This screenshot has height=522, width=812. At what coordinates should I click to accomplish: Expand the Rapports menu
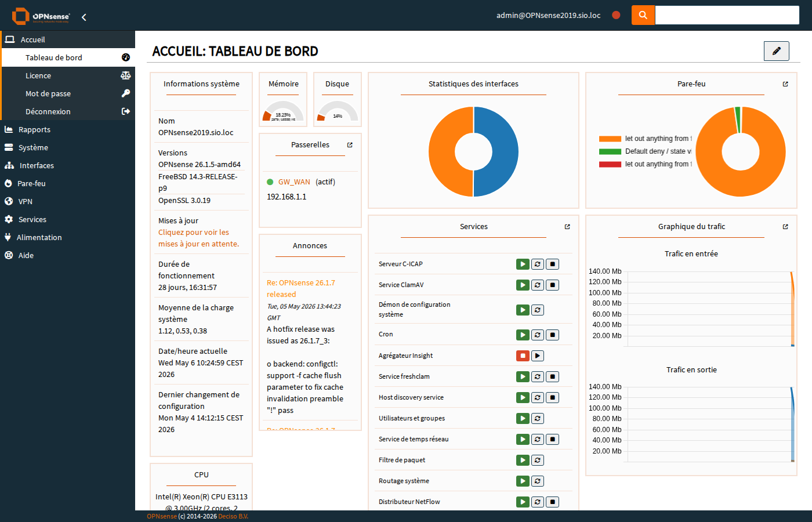coord(67,129)
